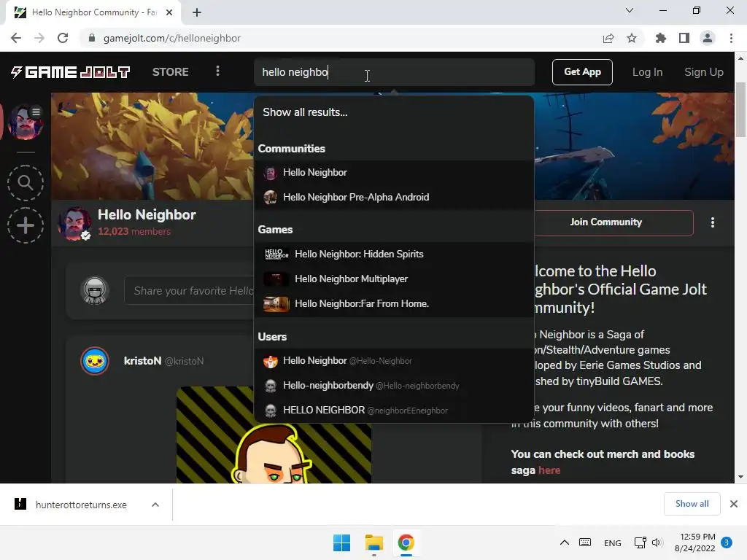The width and height of the screenshot is (747, 560).
Task: Reload the current page
Action: point(63,38)
